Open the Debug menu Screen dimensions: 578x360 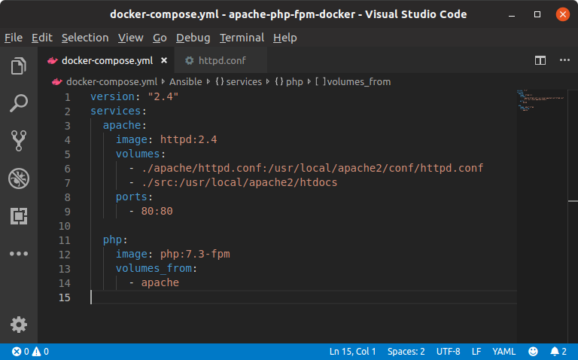193,38
